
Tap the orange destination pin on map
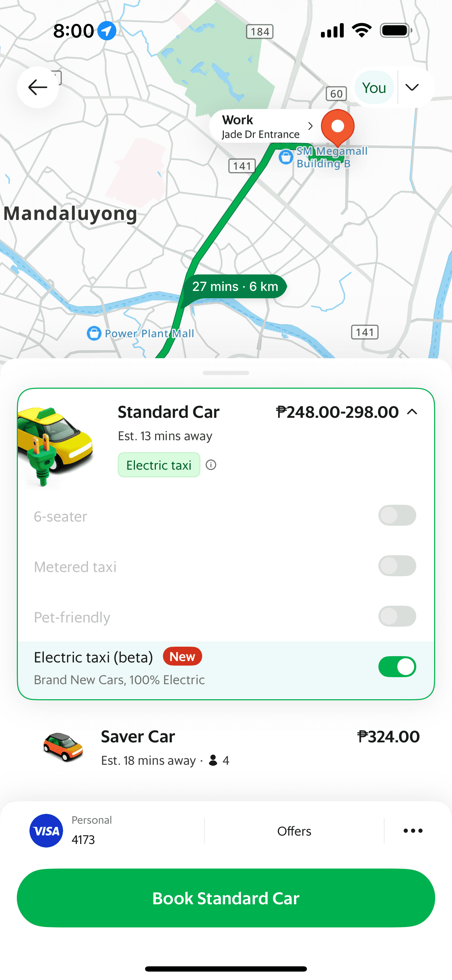[337, 127]
